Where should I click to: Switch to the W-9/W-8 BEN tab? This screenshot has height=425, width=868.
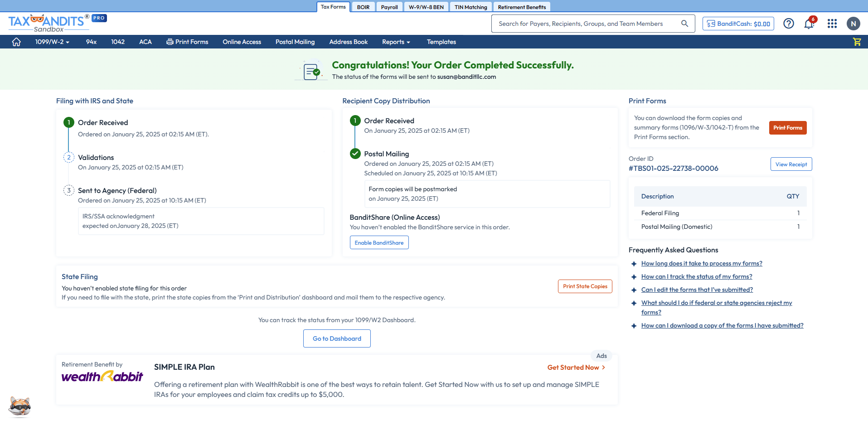pyautogui.click(x=426, y=7)
